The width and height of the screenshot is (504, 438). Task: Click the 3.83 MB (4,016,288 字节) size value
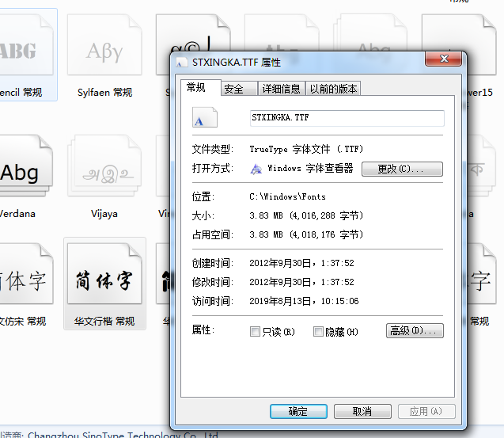[x=306, y=215]
